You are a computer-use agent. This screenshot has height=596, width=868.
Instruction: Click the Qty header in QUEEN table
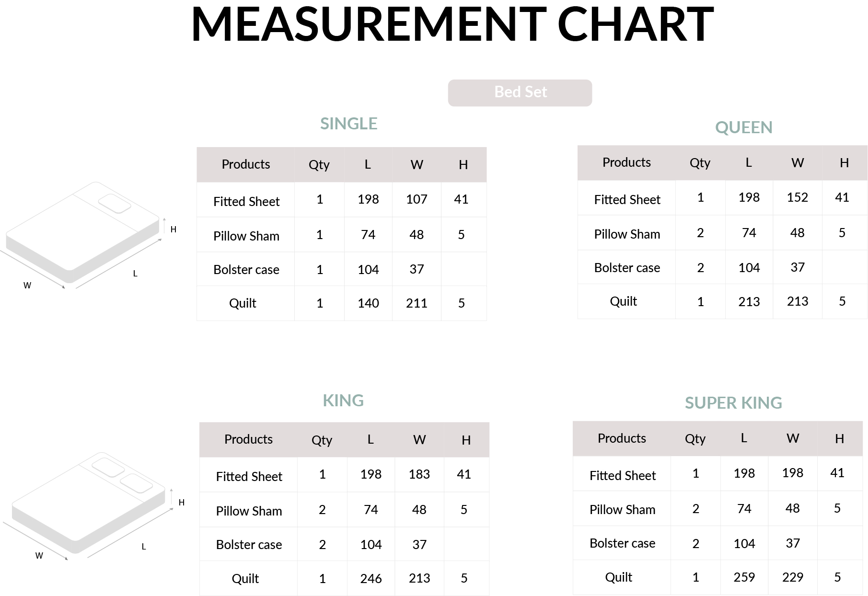coord(700,163)
